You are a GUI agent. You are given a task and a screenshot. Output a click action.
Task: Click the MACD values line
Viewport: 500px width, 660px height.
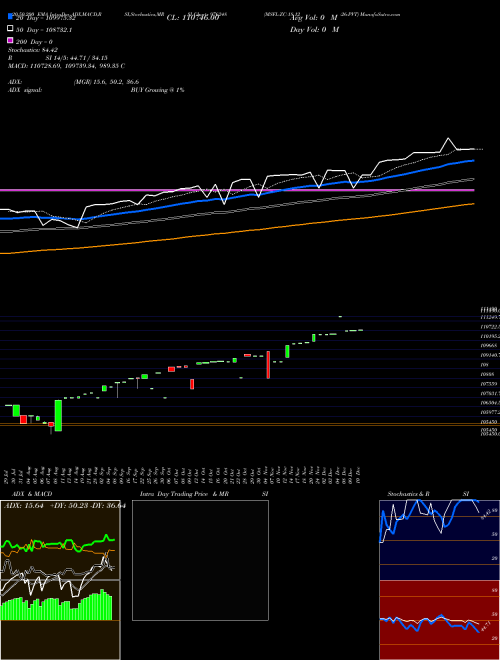(66, 66)
